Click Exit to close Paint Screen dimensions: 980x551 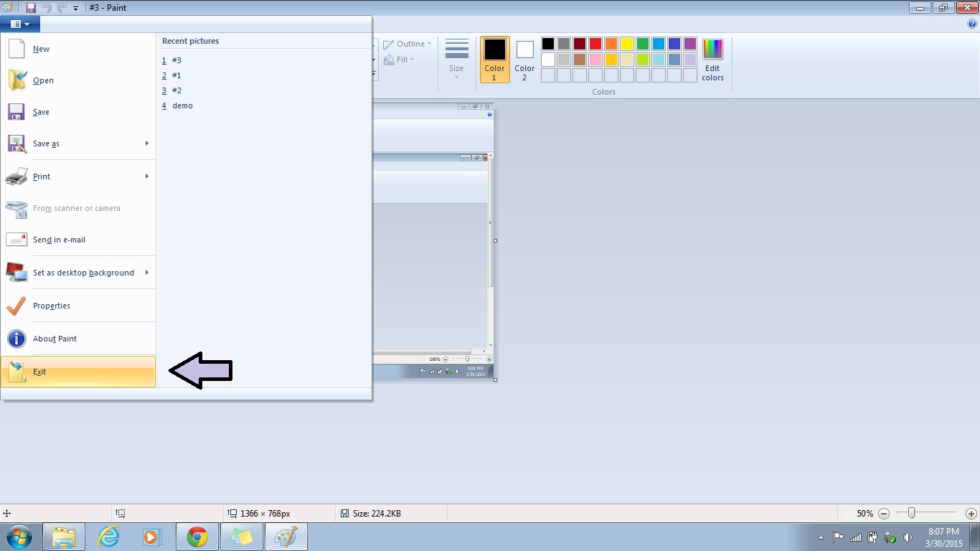pos(78,372)
